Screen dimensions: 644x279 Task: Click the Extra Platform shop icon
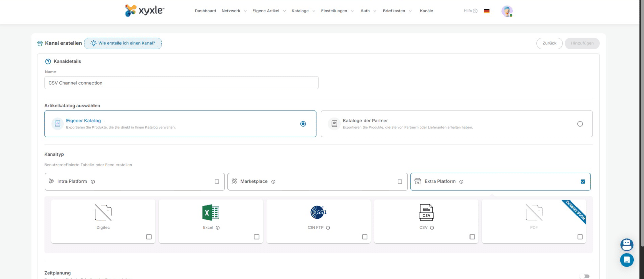tap(418, 181)
